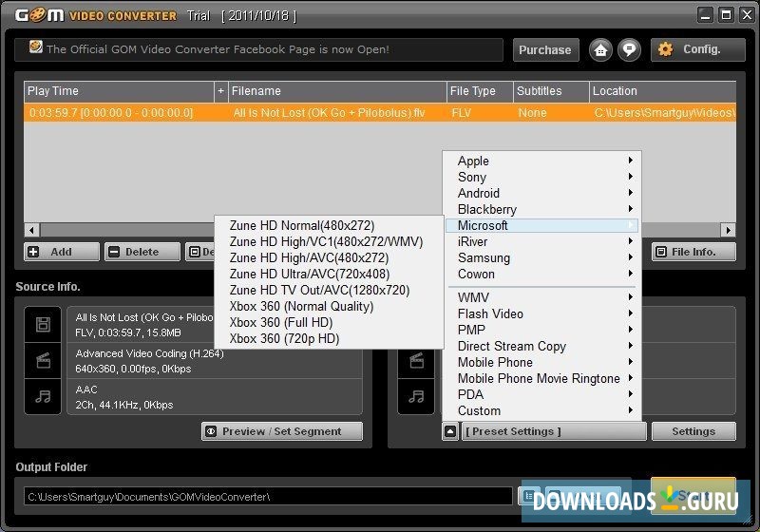Select the Microsoft preset category
The width and height of the screenshot is (760, 532).
point(541,226)
